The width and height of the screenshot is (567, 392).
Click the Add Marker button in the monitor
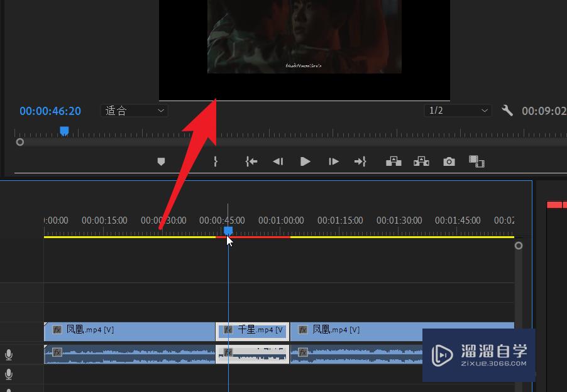[x=162, y=161]
